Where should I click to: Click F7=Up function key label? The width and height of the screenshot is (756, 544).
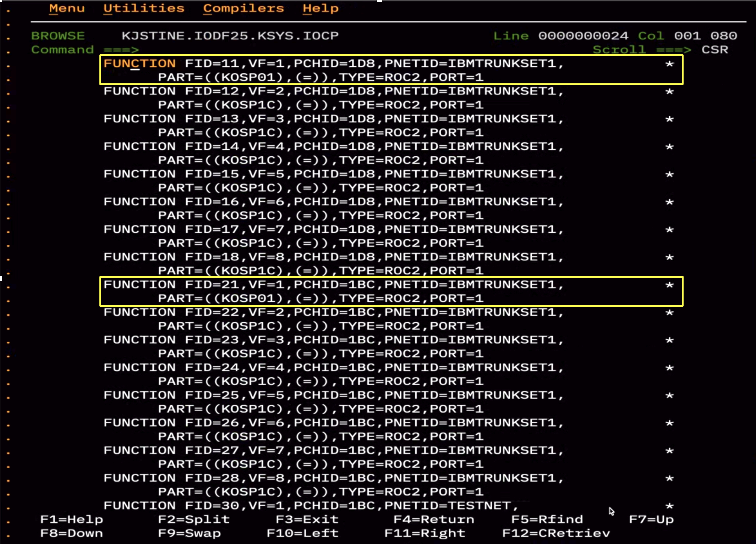tap(651, 519)
